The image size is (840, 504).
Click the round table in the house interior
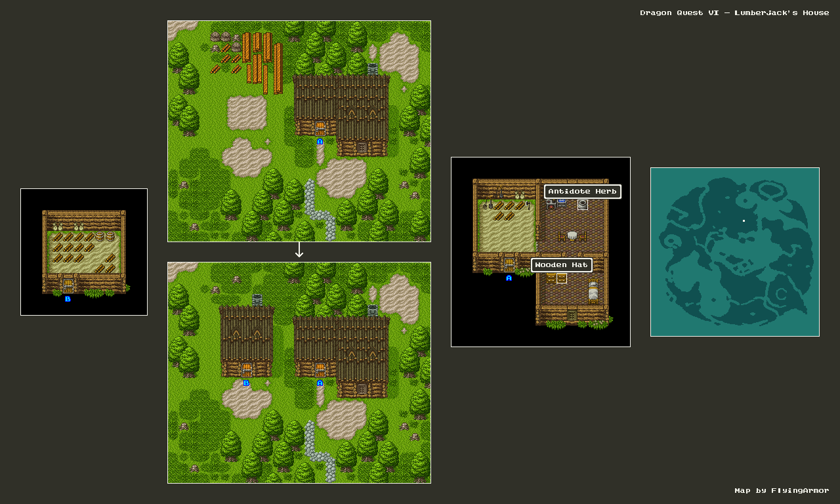[572, 236]
